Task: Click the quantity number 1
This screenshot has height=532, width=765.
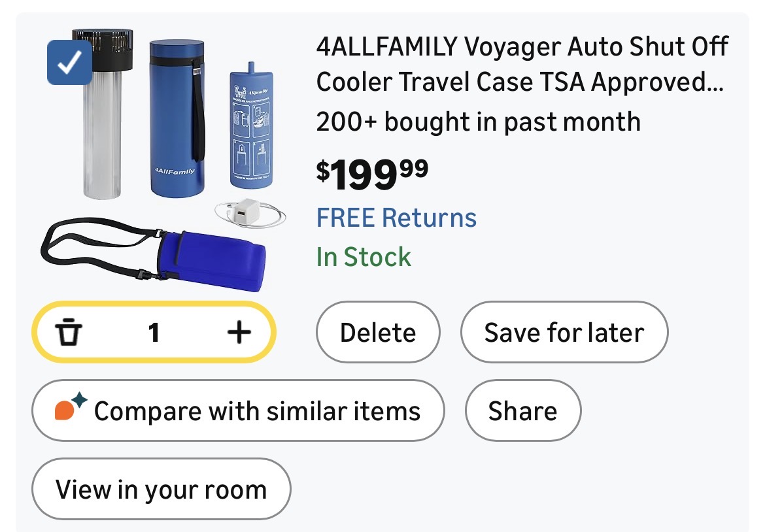Action: point(154,333)
